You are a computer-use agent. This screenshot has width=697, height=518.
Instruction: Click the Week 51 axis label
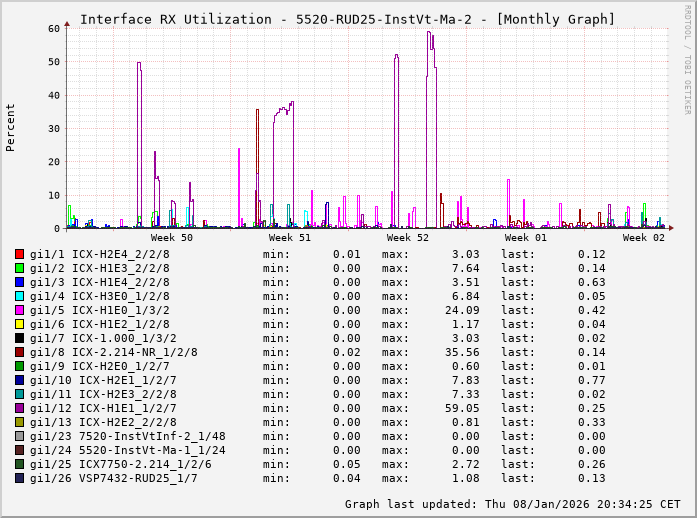click(x=290, y=237)
